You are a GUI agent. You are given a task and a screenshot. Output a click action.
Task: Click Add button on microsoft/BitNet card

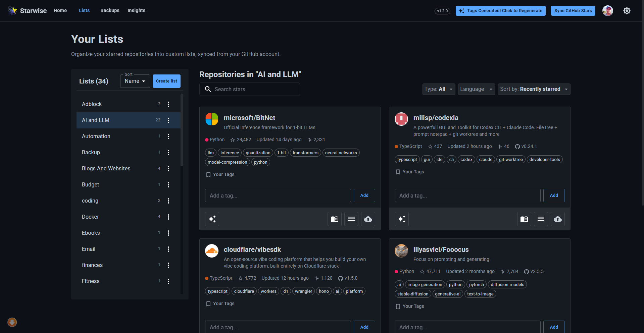(364, 196)
